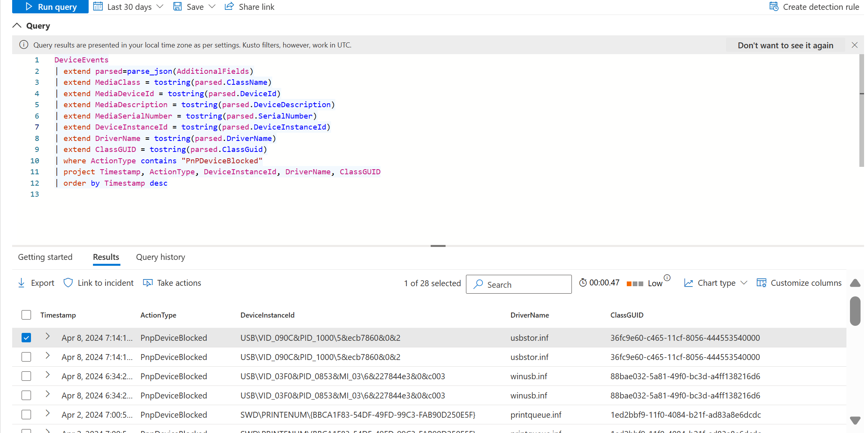Toggle the checkbox for first result row
Screen dimensions: 868x433
(26, 337)
